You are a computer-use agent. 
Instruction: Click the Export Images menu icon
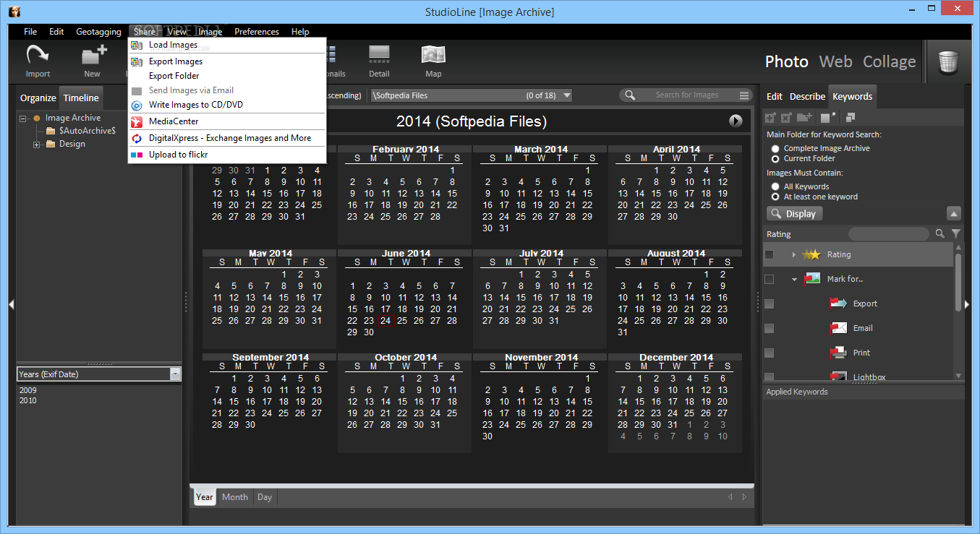click(137, 61)
